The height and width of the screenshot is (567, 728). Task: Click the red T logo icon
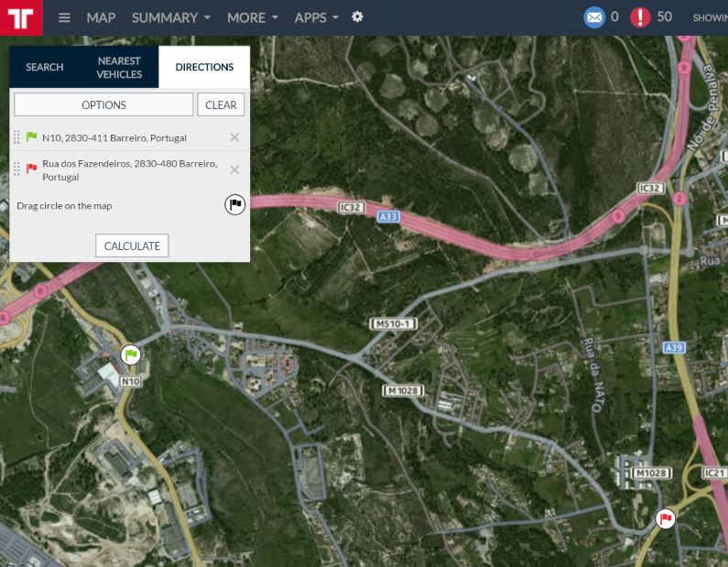click(x=20, y=17)
